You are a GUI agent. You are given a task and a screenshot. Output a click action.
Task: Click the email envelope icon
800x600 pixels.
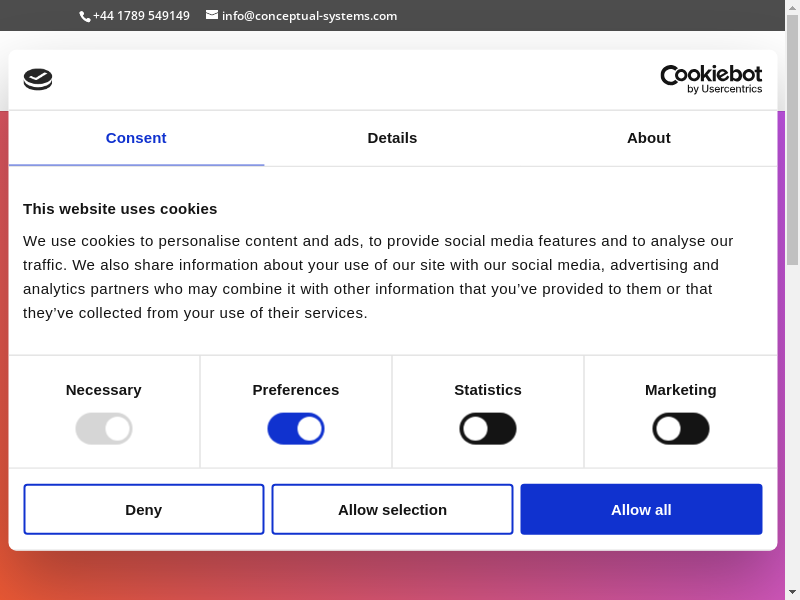point(212,15)
